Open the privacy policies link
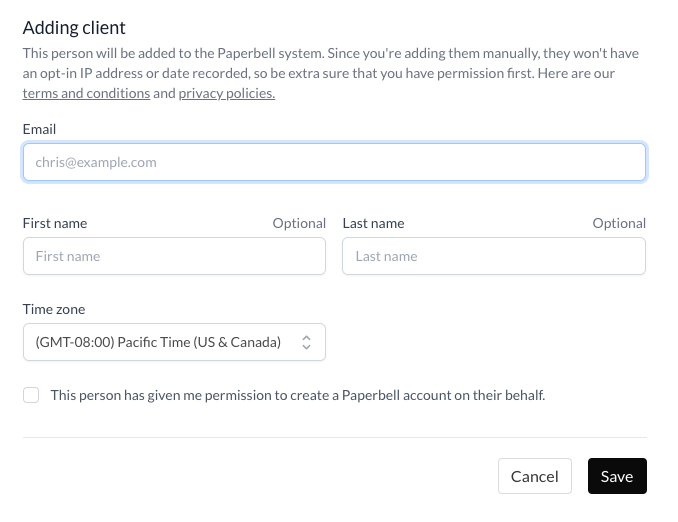Image resolution: width=678 pixels, height=522 pixels. pos(227,93)
